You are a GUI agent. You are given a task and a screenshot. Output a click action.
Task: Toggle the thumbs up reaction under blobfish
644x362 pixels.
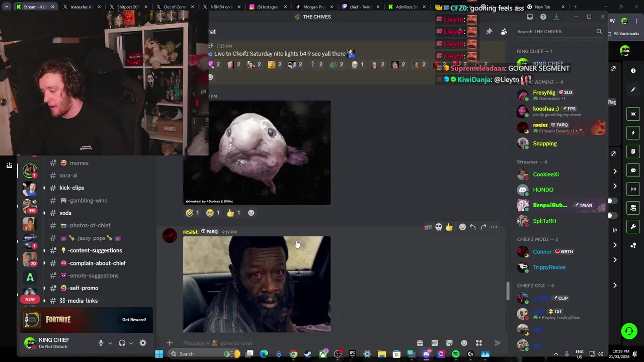(233, 213)
